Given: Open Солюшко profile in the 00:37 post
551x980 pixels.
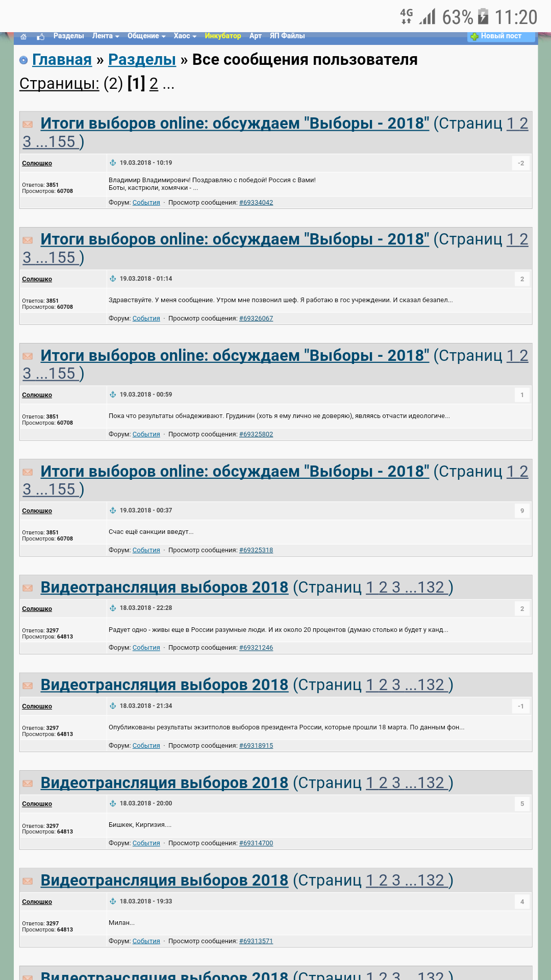Looking at the screenshot, I should click(x=37, y=511).
